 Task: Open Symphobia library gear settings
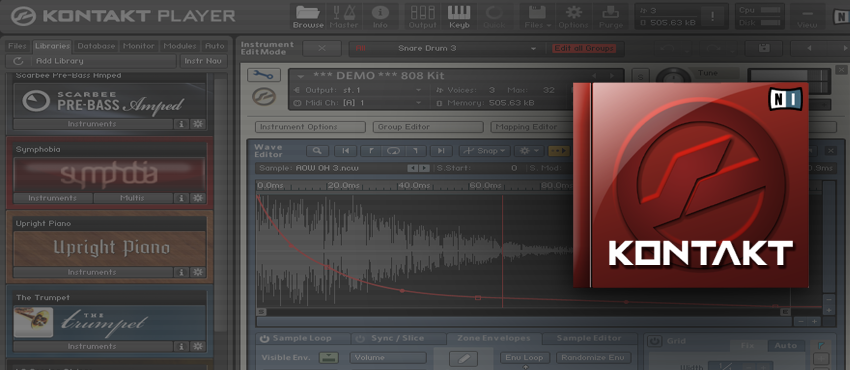coord(198,198)
